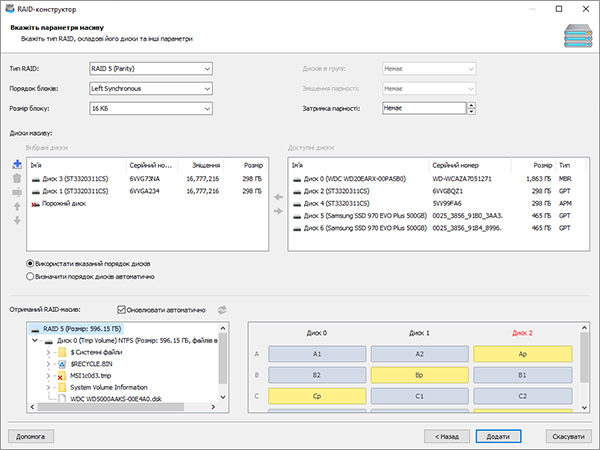Click the trash icon to remove disk
This screenshot has height=450, width=600.
[17, 178]
